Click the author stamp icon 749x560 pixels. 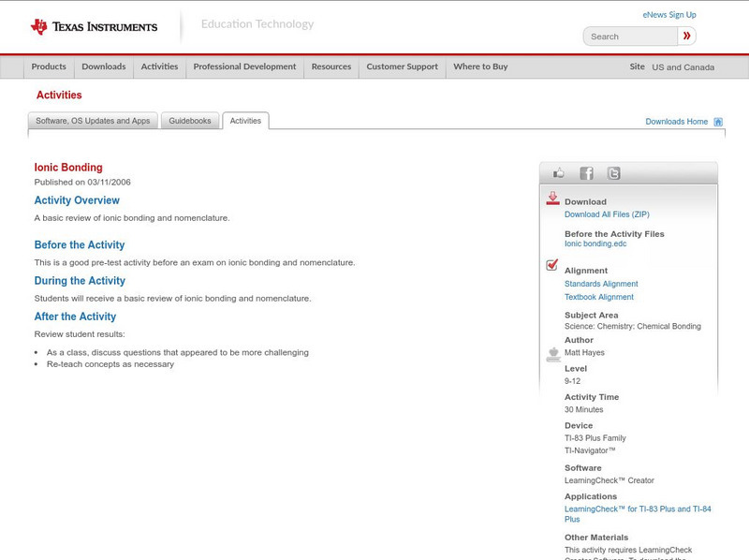(x=553, y=355)
